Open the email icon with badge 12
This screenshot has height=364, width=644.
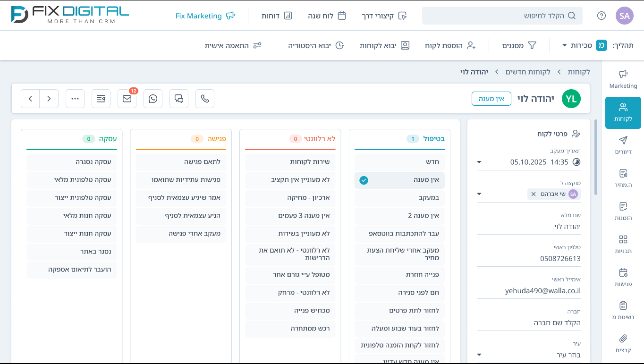pyautogui.click(x=127, y=99)
